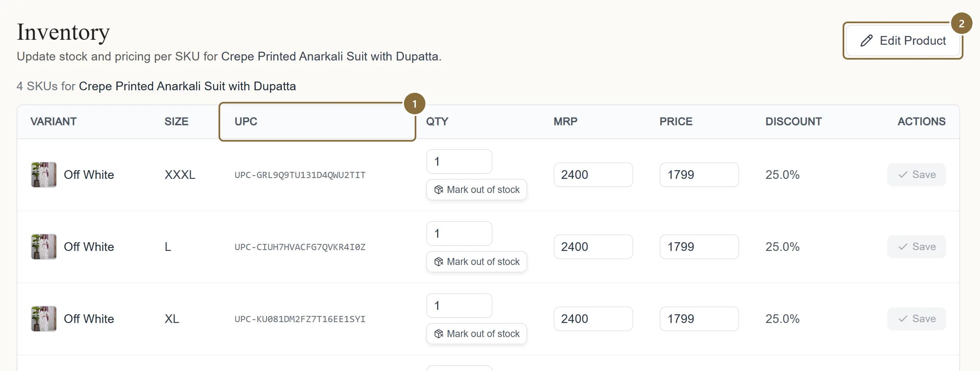Click the ACTIONS column header
This screenshot has height=371, width=980.
pyautogui.click(x=922, y=122)
